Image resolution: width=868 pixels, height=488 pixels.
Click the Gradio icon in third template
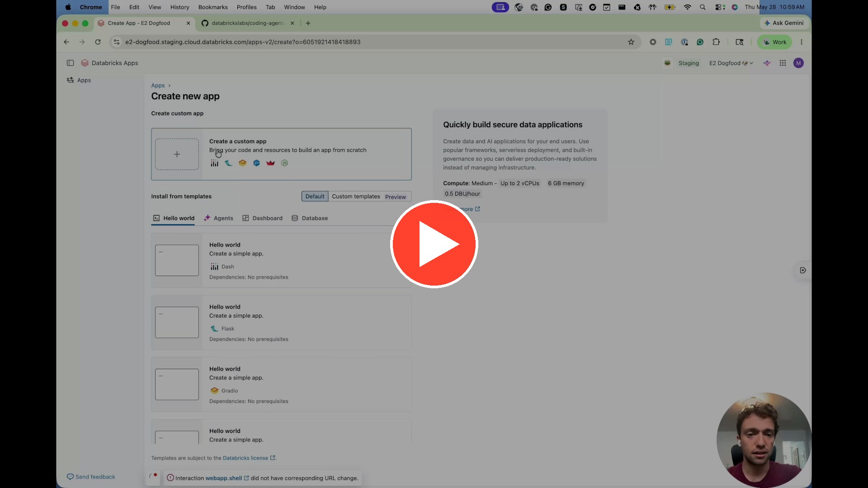pyautogui.click(x=214, y=390)
